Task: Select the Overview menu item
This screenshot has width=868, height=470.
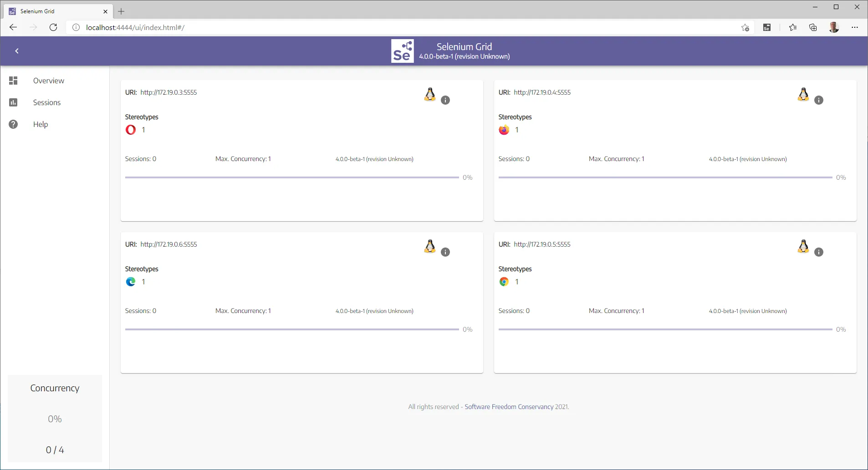Action: pyautogui.click(x=49, y=81)
